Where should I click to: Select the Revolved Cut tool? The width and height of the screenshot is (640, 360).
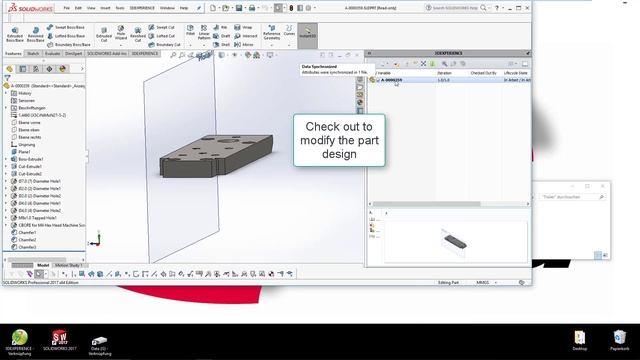(x=138, y=35)
